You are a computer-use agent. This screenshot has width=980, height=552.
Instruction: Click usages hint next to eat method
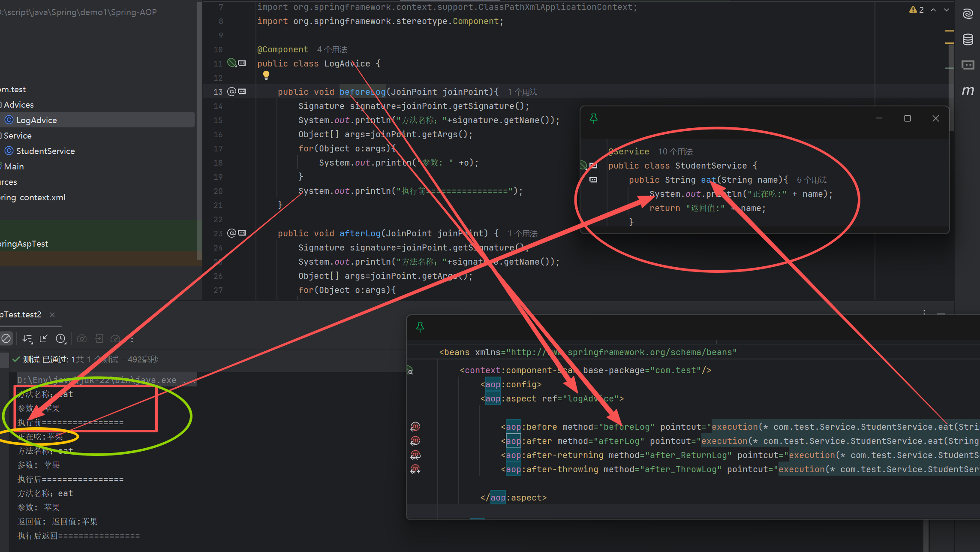click(x=812, y=180)
